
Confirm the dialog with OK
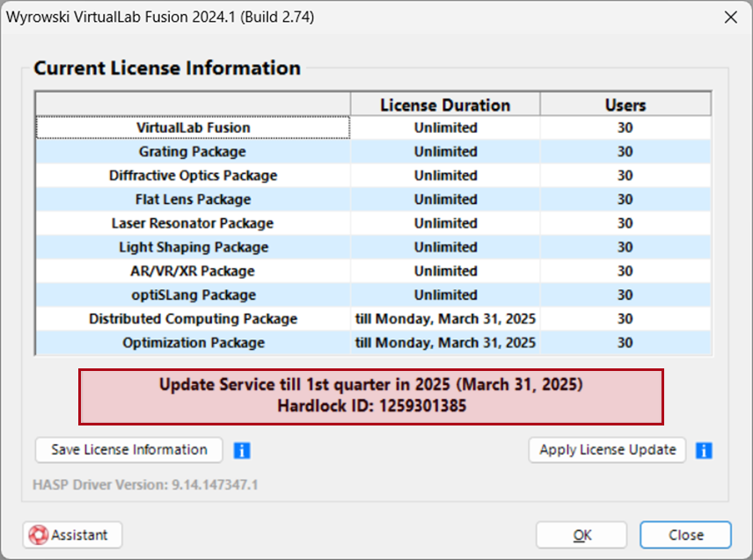coord(581,535)
